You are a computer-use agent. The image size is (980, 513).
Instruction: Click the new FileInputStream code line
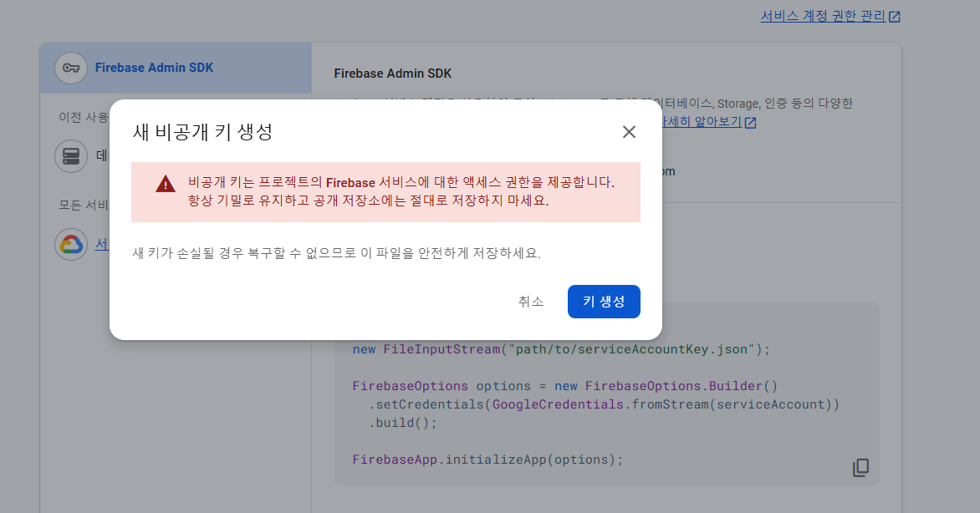(x=561, y=349)
